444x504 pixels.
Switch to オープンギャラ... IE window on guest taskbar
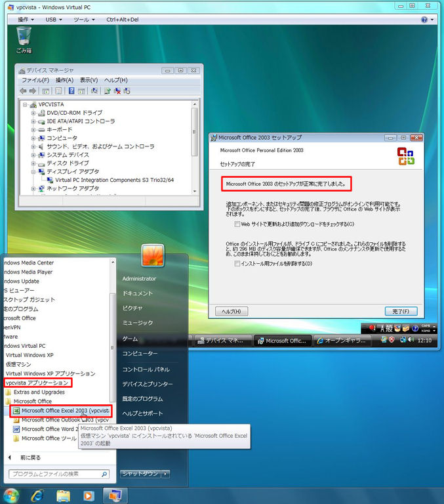point(342,341)
